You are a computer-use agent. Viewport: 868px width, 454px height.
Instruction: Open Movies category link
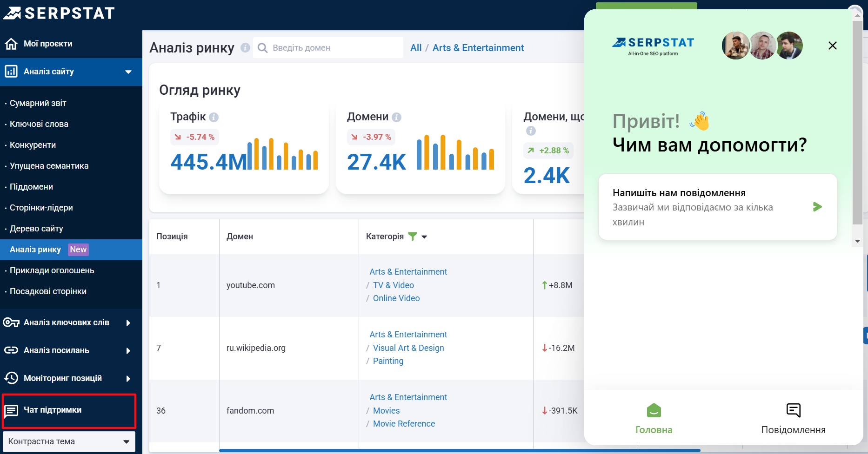[x=387, y=411]
